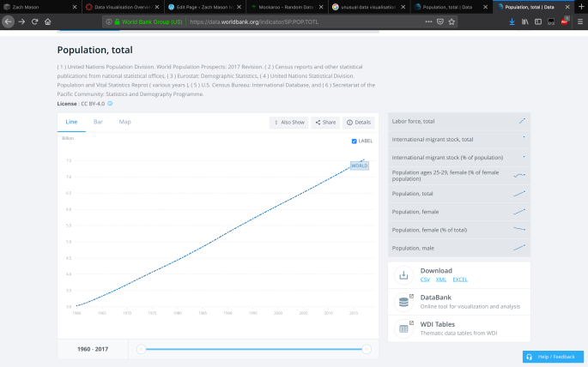Open the Also Show dropdown
The width and height of the screenshot is (588, 367).
[x=288, y=123]
